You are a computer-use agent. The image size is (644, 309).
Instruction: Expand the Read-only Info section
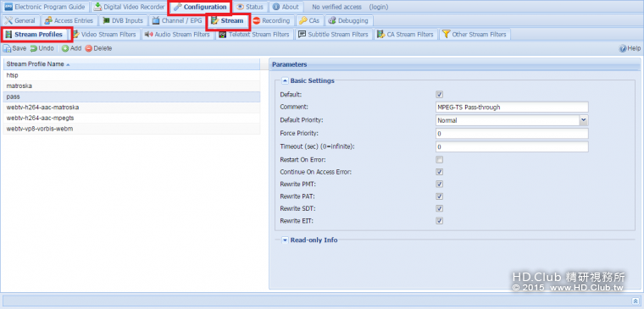coord(285,240)
